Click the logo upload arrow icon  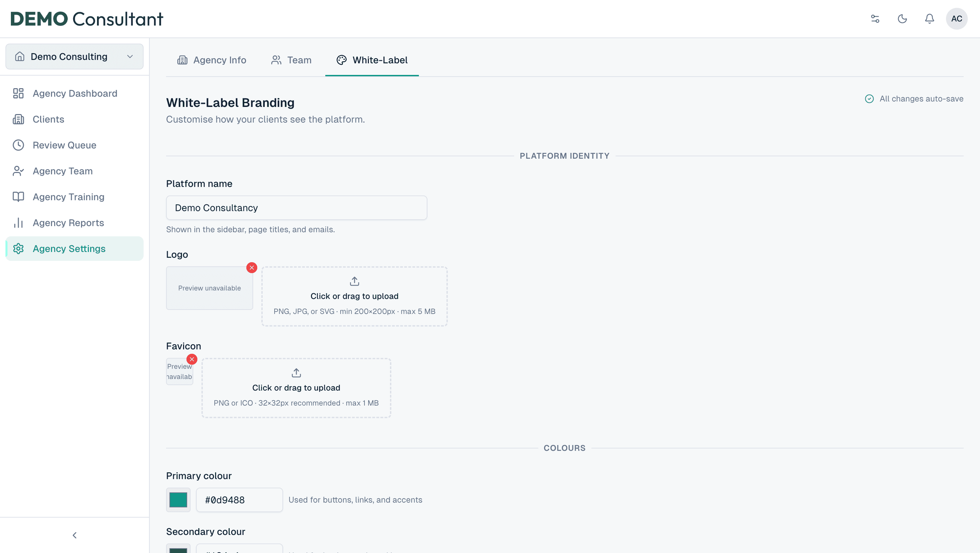[x=355, y=281]
